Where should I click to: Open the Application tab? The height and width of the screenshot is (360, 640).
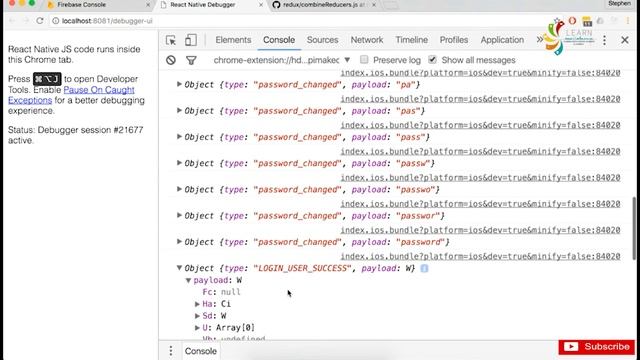click(x=502, y=40)
